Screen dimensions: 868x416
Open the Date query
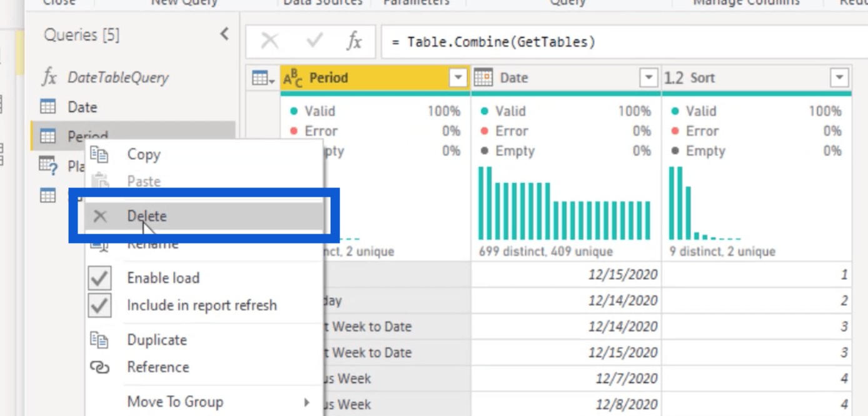pyautogui.click(x=82, y=107)
